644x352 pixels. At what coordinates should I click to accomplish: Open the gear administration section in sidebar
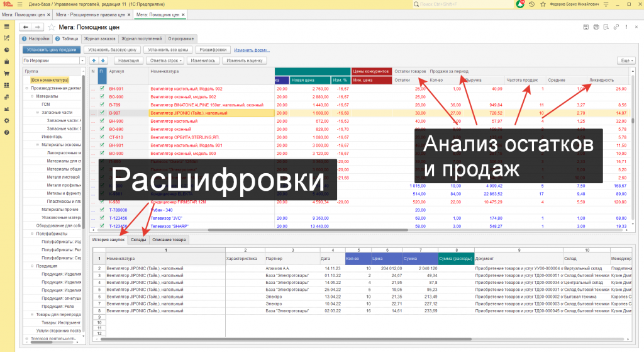(6, 121)
